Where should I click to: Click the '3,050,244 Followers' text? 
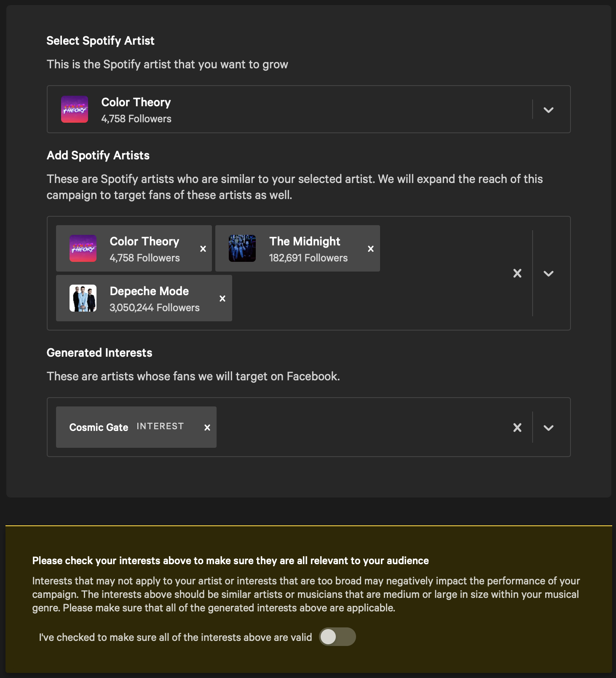click(x=155, y=308)
